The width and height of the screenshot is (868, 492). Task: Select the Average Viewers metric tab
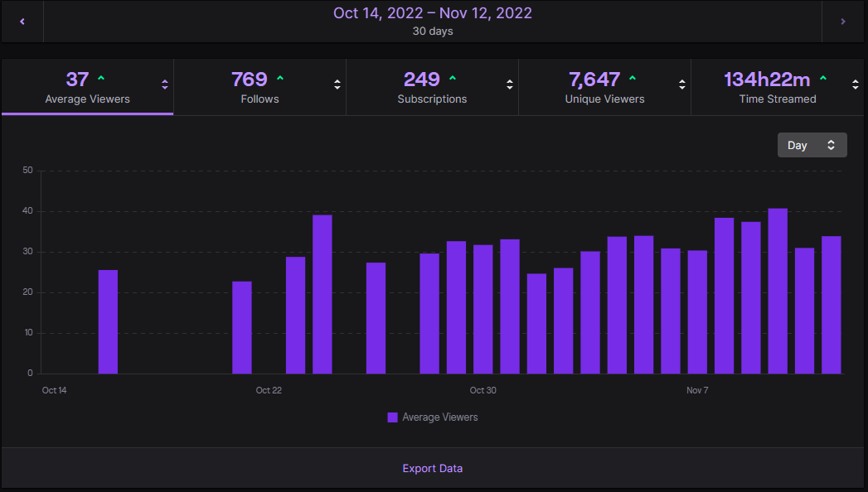click(x=88, y=87)
